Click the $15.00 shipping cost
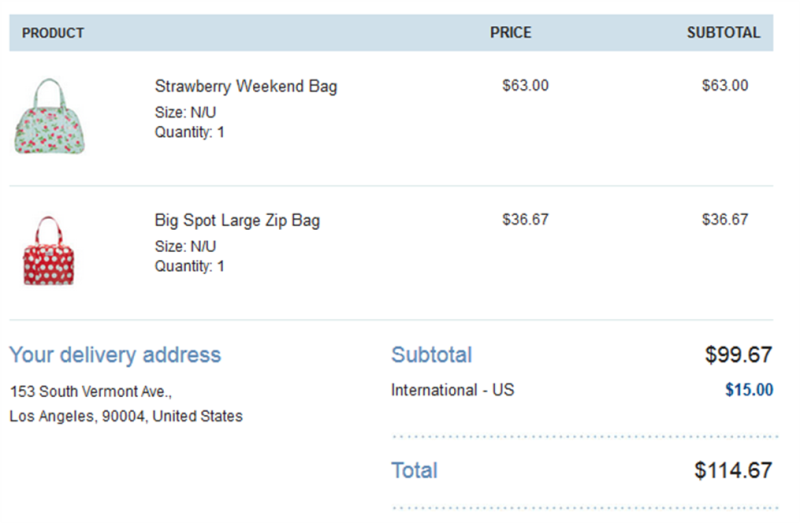This screenshot has height=523, width=800. pos(749,390)
